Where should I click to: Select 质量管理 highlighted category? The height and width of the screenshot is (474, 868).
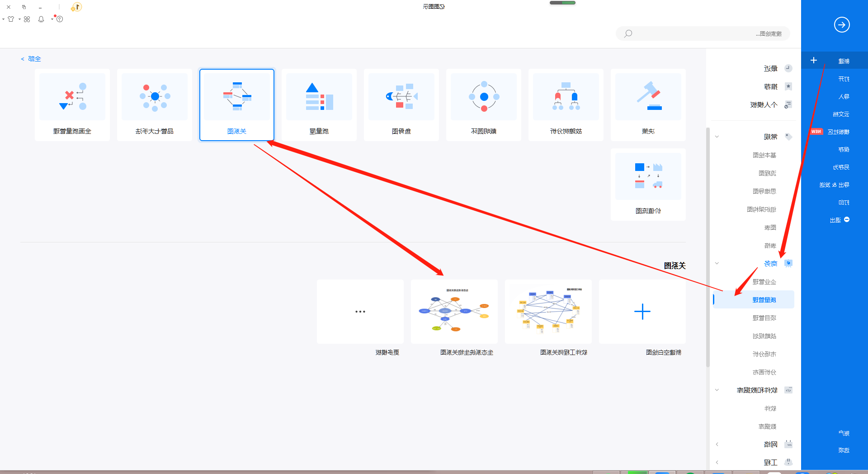(754, 300)
